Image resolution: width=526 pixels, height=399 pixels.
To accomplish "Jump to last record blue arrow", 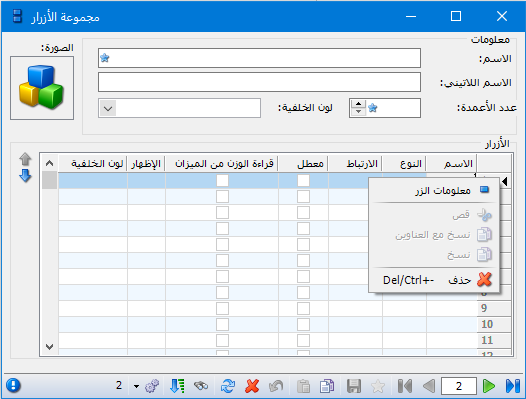I will (513, 386).
